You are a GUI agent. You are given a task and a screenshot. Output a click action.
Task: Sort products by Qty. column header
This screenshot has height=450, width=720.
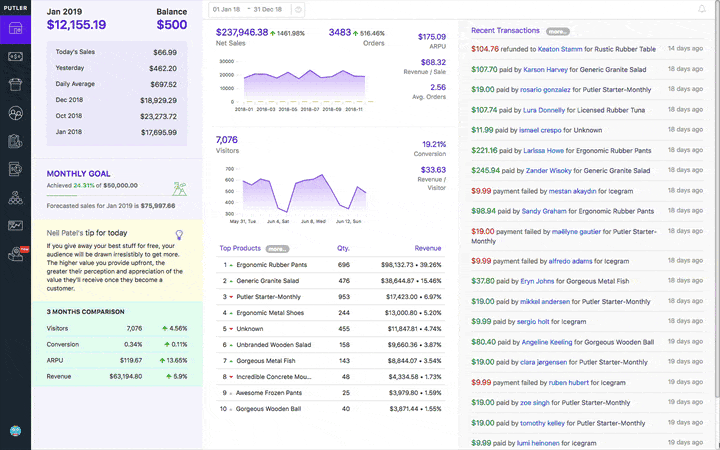tap(343, 248)
